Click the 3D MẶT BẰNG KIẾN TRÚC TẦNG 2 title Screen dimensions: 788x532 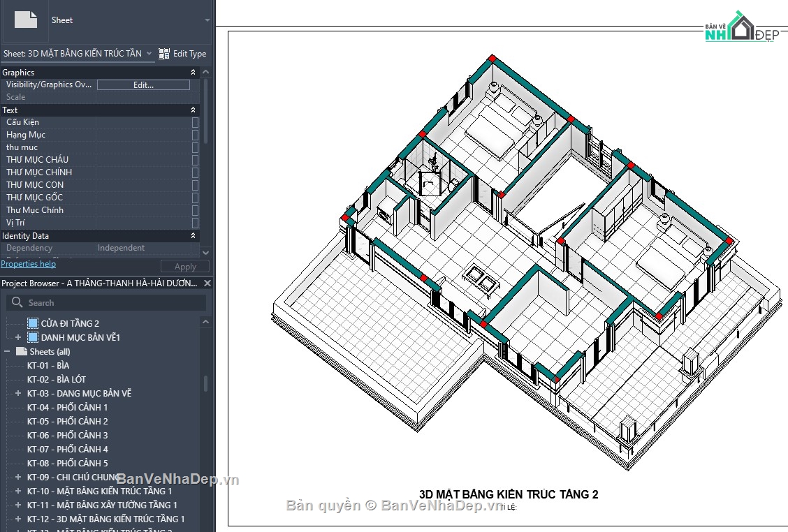point(509,494)
